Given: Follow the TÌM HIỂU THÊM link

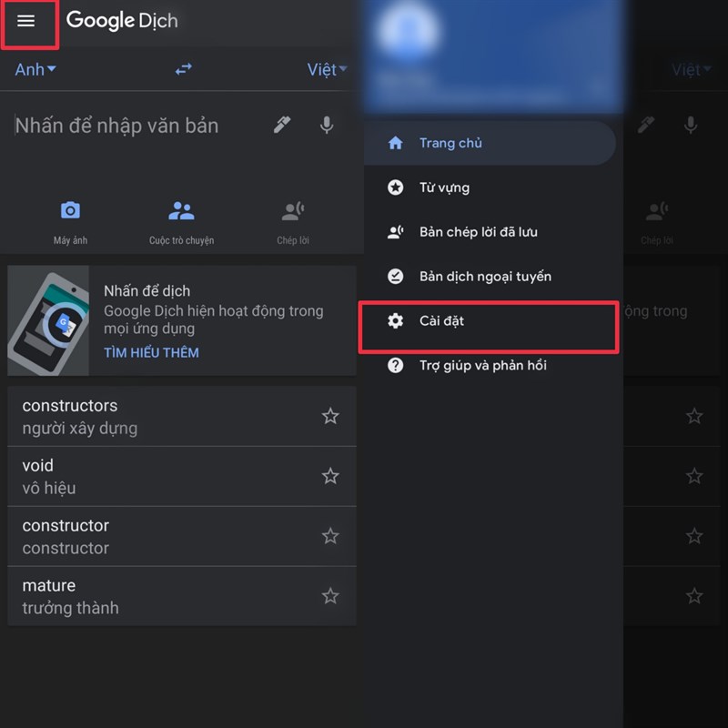Looking at the screenshot, I should [x=151, y=353].
